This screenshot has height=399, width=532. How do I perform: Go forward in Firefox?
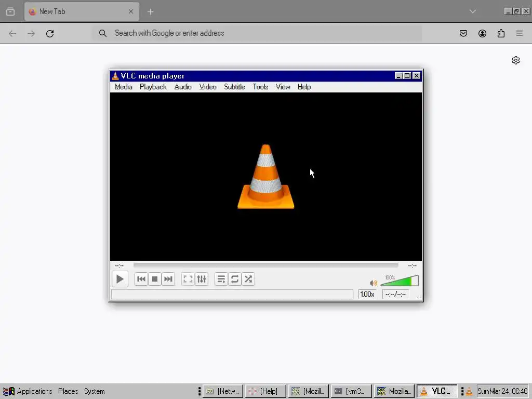31,34
